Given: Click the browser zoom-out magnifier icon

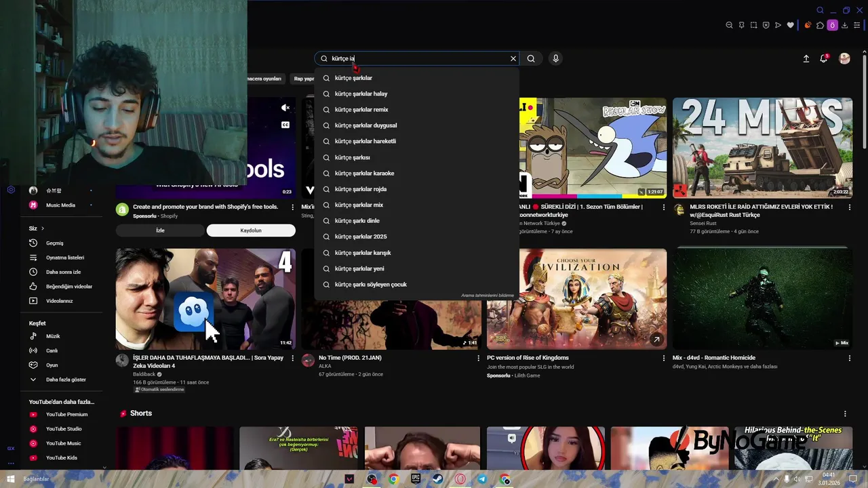Looking at the screenshot, I should (x=729, y=25).
